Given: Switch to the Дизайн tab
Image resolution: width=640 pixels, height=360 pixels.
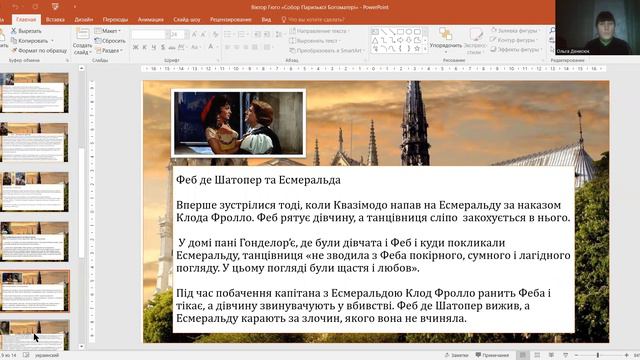Looking at the screenshot, I should (x=84, y=20).
